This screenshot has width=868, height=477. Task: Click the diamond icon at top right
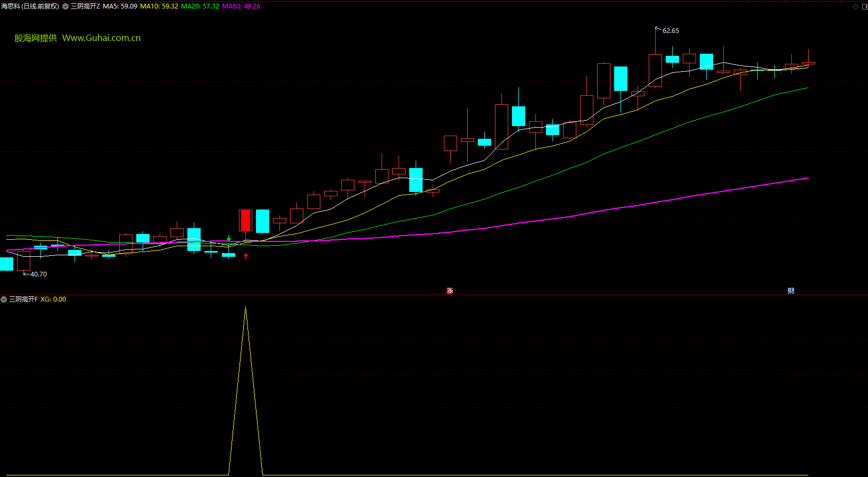pyautogui.click(x=856, y=6)
